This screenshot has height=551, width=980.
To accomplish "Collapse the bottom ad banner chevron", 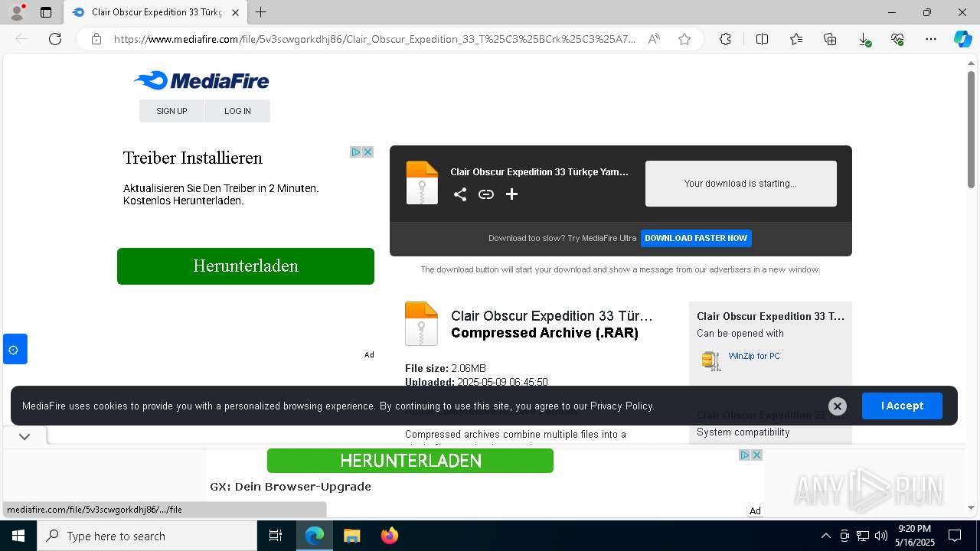I will point(24,436).
